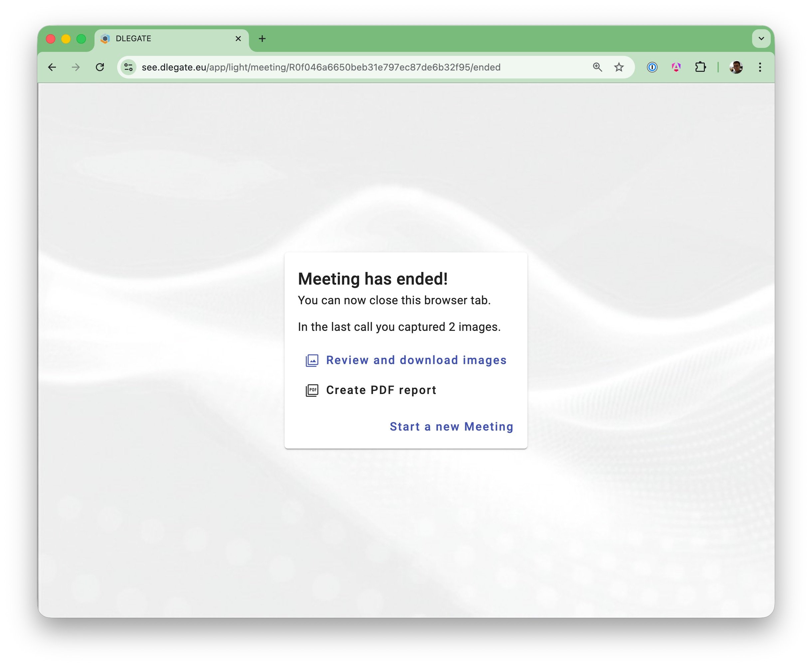Image resolution: width=812 pixels, height=667 pixels.
Task: Close the DLEGATE tab
Action: click(x=238, y=39)
